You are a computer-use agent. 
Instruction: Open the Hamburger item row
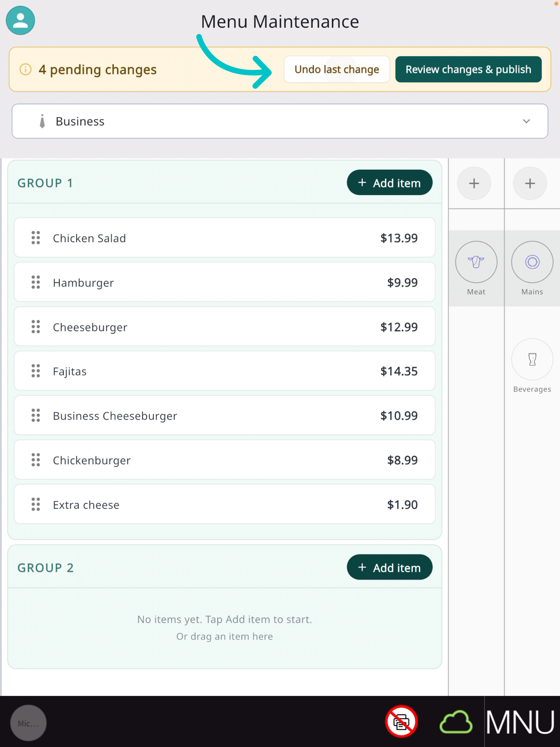(225, 282)
